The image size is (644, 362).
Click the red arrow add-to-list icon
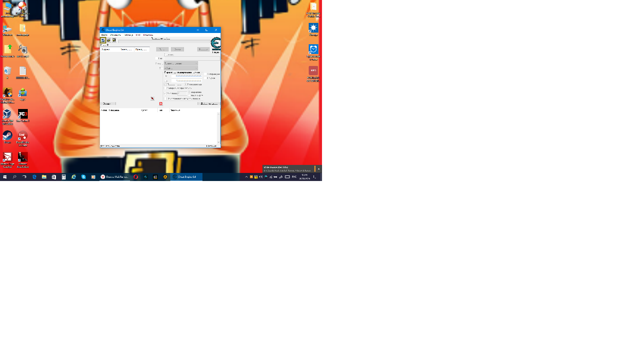click(153, 99)
